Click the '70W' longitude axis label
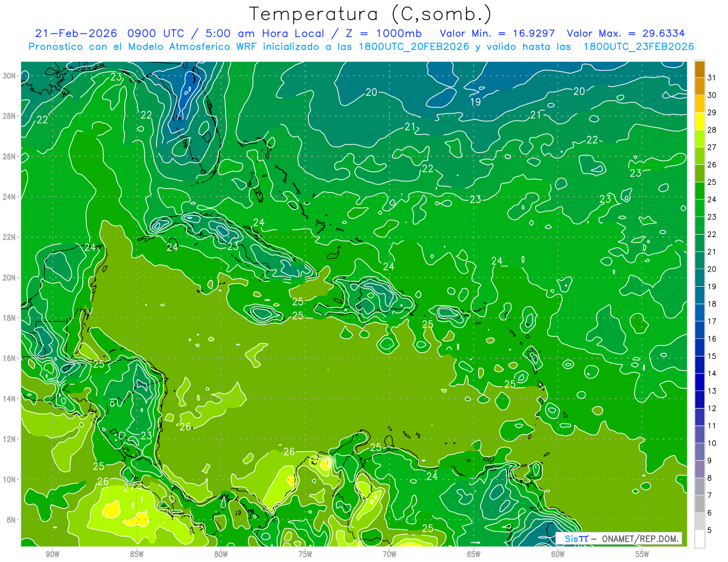 point(389,554)
